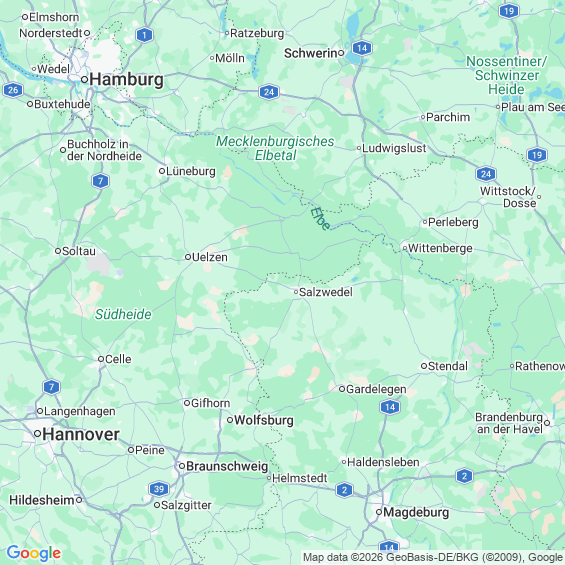Click the Salzwedel town label
The image size is (565, 565).
(326, 292)
